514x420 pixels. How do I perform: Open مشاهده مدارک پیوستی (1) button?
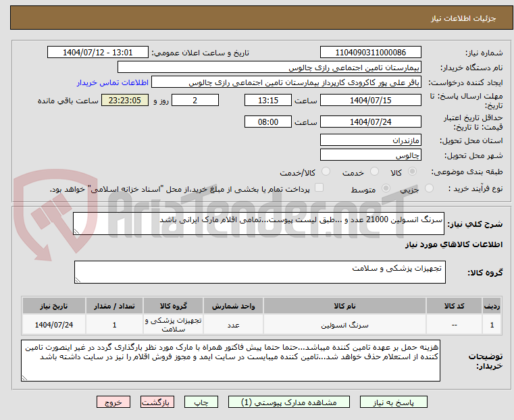(289, 402)
